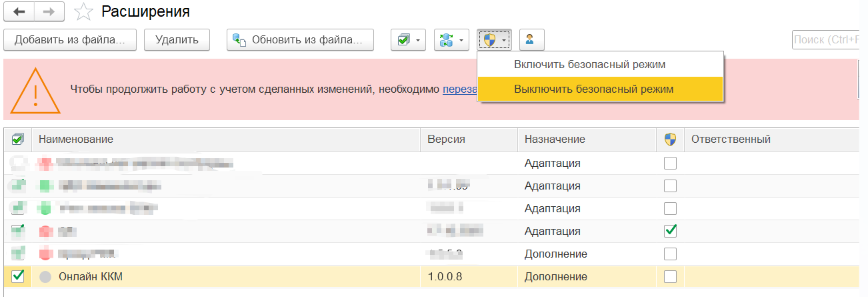
Task: Select Включить безопасный режим menu item
Action: (589, 65)
